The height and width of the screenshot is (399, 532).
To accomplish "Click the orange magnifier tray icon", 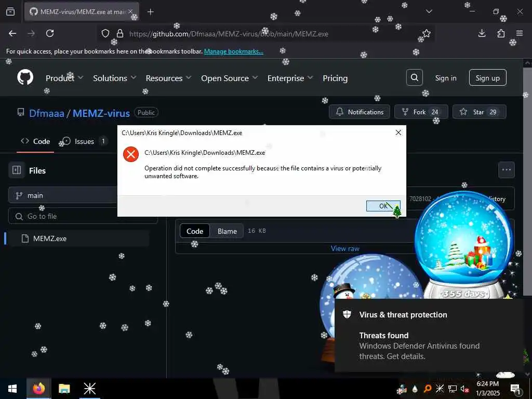I will (x=428, y=389).
